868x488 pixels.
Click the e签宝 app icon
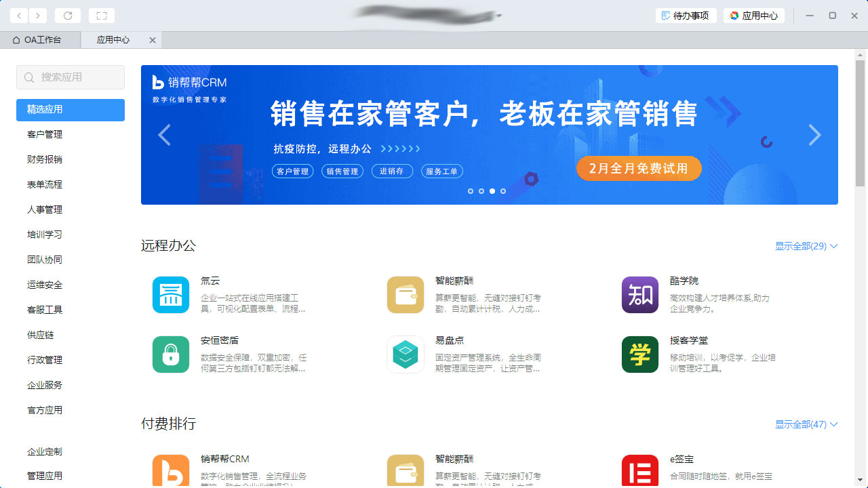(x=639, y=470)
